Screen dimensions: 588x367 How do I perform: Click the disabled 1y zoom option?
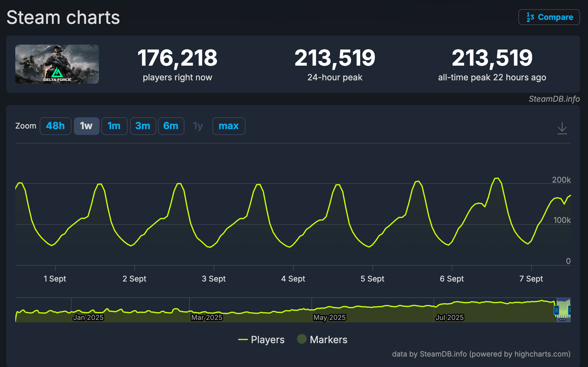click(198, 126)
